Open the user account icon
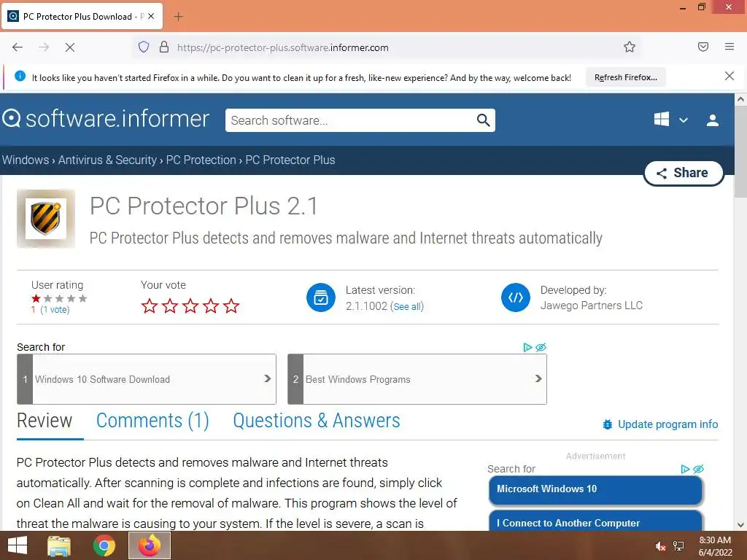 712,120
